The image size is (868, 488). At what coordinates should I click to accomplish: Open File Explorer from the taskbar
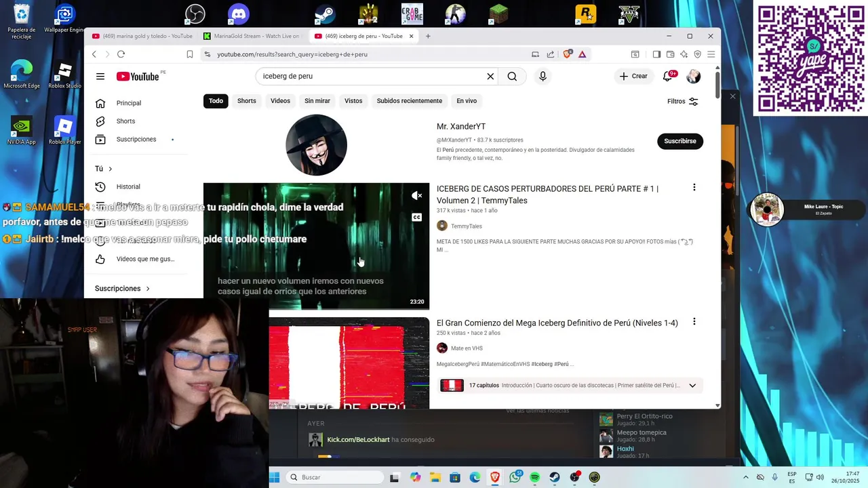click(435, 477)
